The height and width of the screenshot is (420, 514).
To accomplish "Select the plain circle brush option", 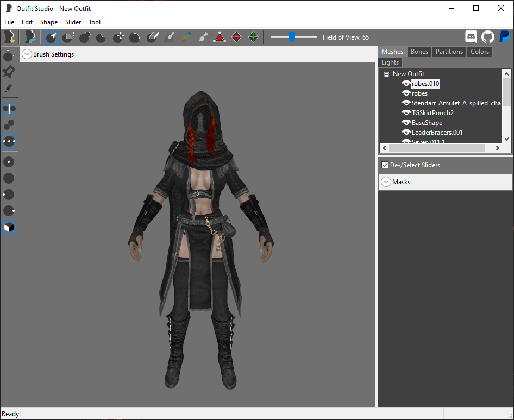I will (9, 178).
